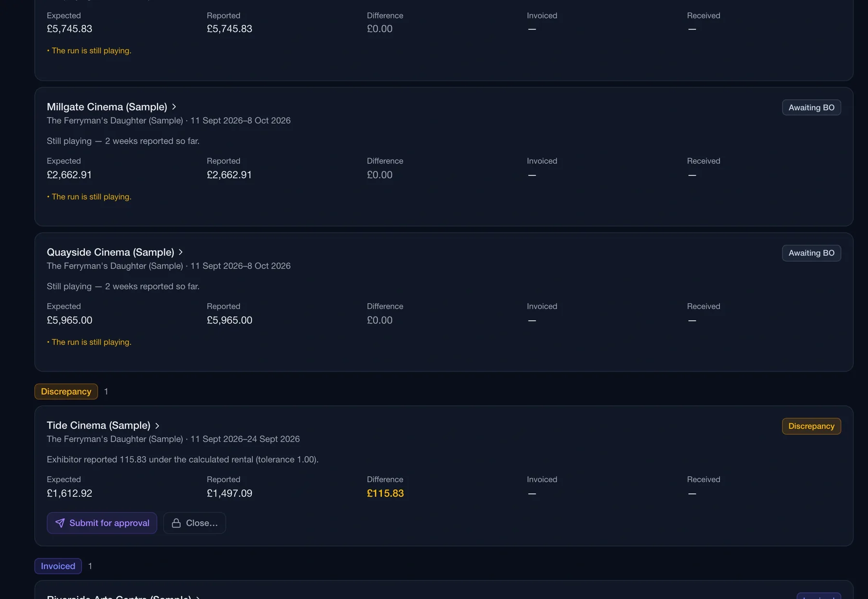868x599 pixels.
Task: Select the Discrepancy section header label
Action: (66, 391)
